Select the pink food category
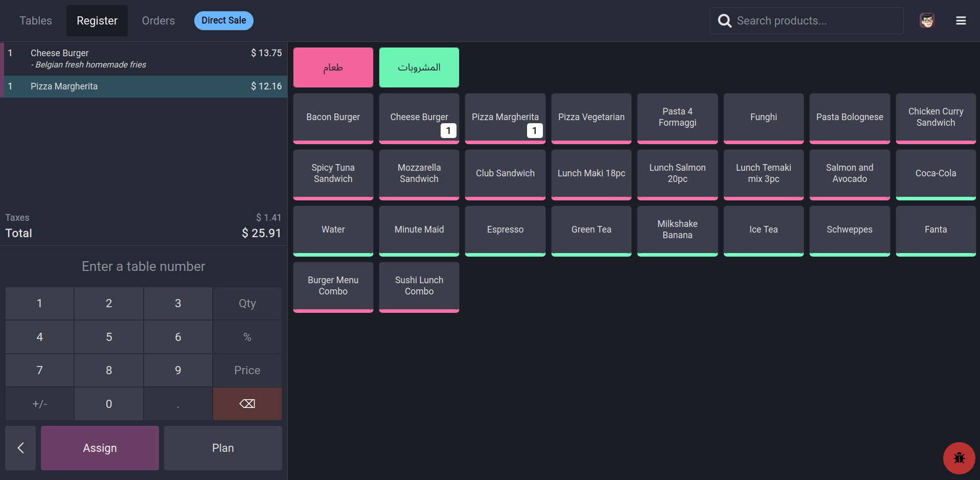Image resolution: width=980 pixels, height=480 pixels. pyautogui.click(x=333, y=67)
